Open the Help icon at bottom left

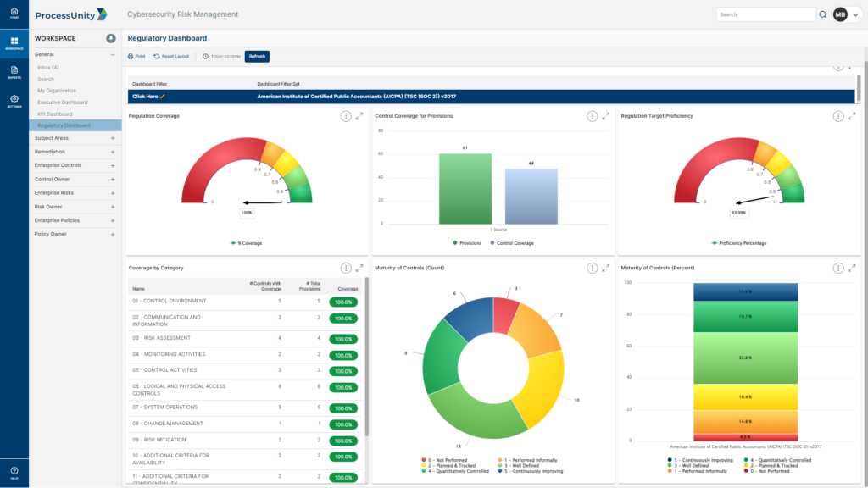click(13, 471)
